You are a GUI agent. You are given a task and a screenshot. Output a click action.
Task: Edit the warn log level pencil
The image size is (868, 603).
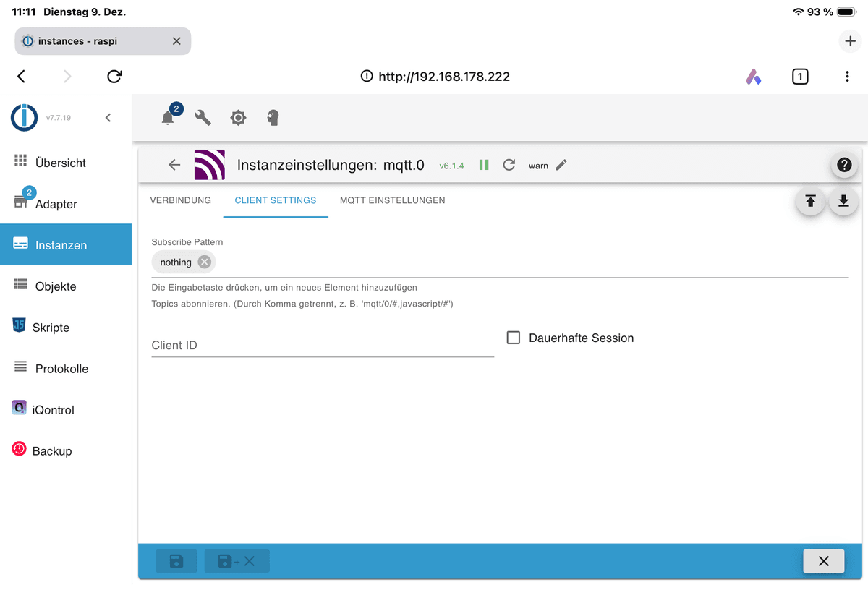pos(561,165)
